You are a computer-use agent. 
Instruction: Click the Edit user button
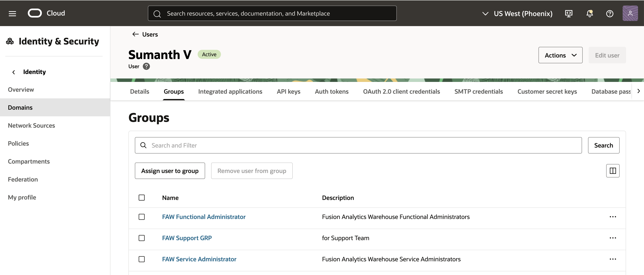607,55
